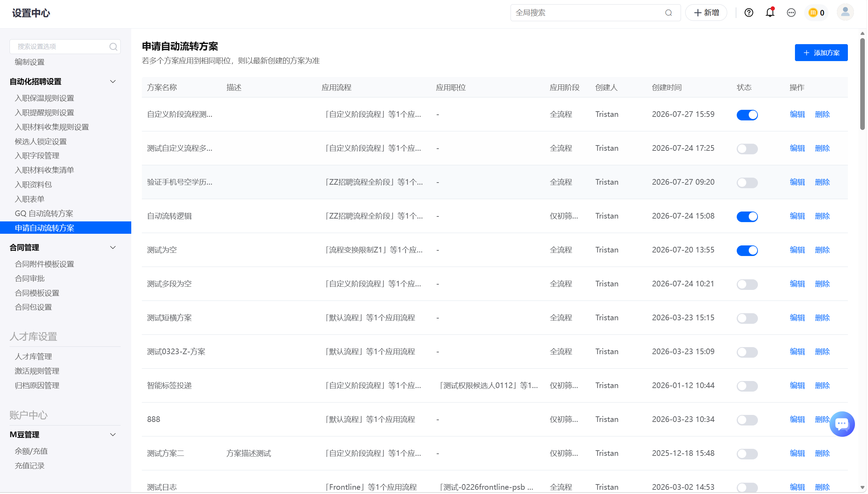This screenshot has width=868, height=494.
Task: Toggle status for 验证手机号空学历... plan
Action: point(747,183)
